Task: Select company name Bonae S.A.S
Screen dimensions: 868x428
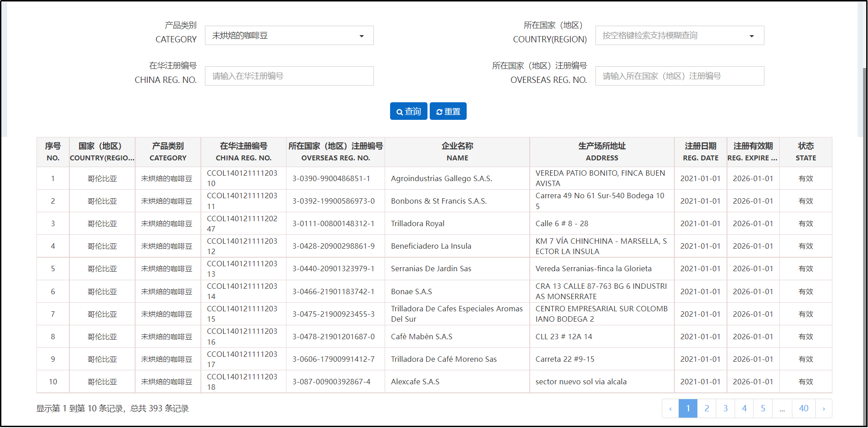Action: point(411,291)
